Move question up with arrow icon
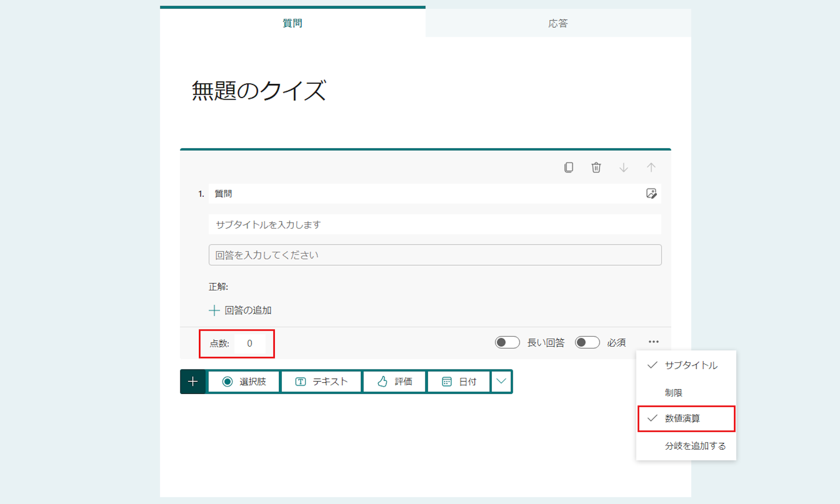840x504 pixels. pos(651,168)
